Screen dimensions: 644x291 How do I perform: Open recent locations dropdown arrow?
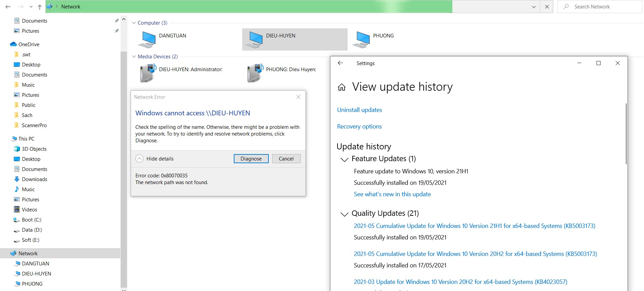click(x=31, y=7)
